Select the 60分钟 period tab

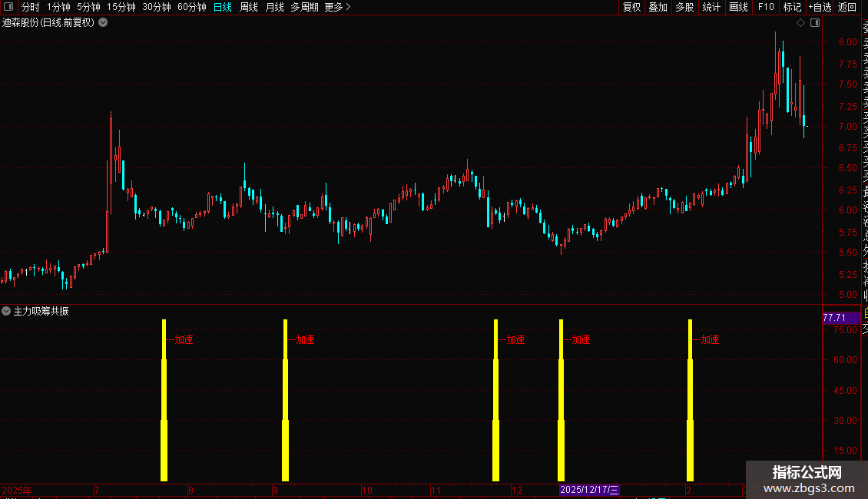click(x=192, y=7)
